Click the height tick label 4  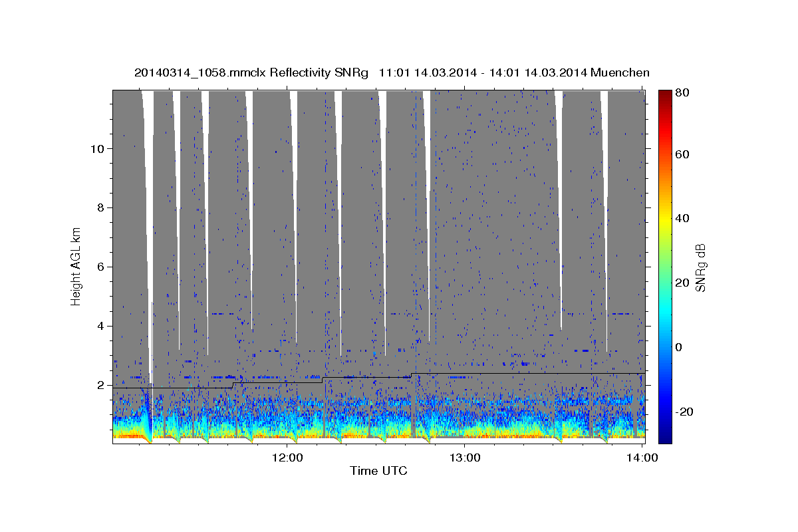pyautogui.click(x=102, y=326)
